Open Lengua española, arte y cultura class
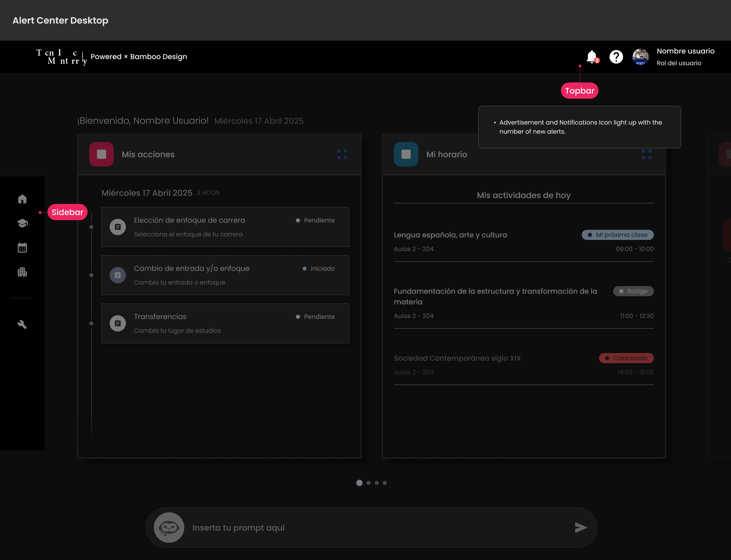The height and width of the screenshot is (560, 731). point(451,235)
